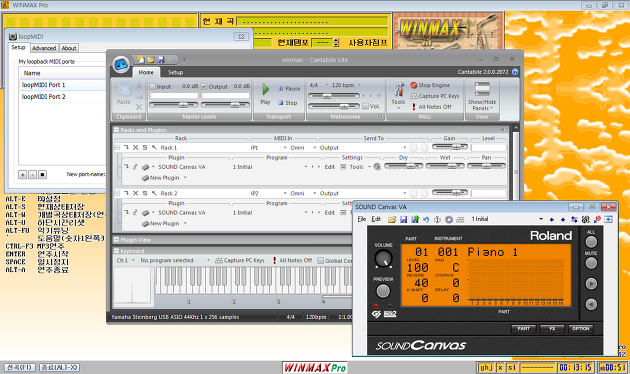This screenshot has height=374, width=630.
Task: Open the 120 bpm tempo dropdown
Action: tap(346, 85)
